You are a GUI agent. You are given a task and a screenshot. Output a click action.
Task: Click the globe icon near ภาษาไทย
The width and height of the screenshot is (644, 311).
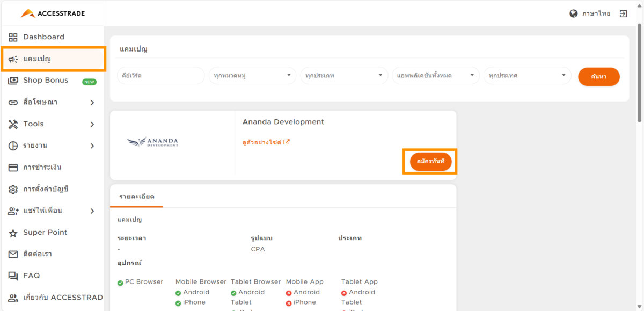tap(573, 13)
